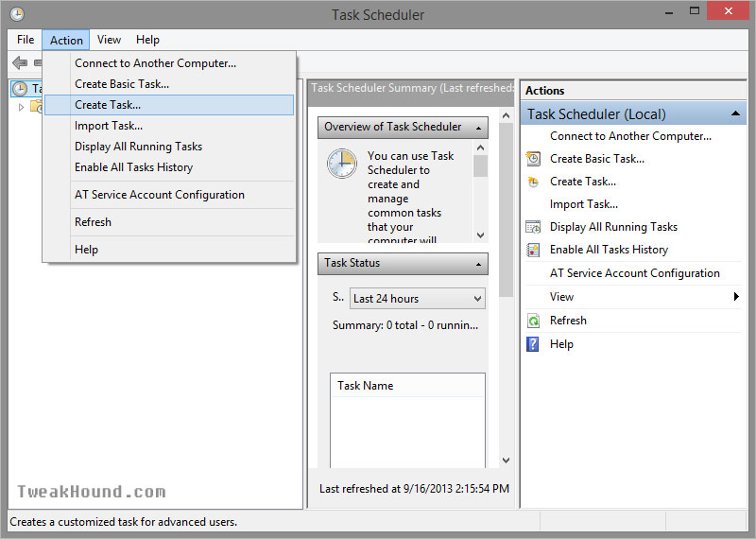
Task: Open the View menu
Action: [x=109, y=40]
